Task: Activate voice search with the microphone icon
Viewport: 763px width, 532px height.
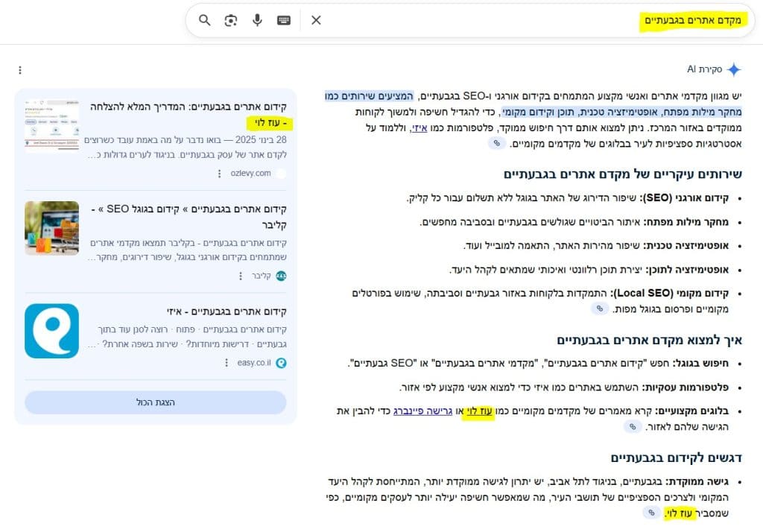Action: [x=257, y=20]
